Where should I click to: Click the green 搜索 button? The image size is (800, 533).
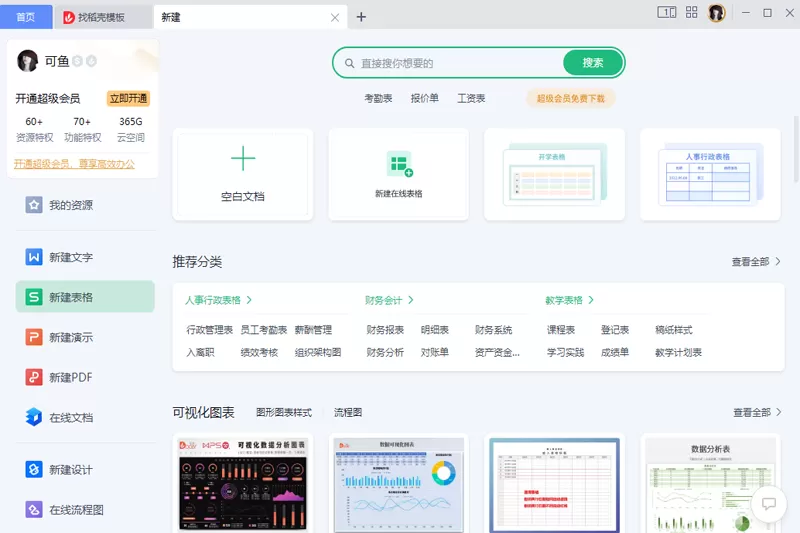[593, 63]
